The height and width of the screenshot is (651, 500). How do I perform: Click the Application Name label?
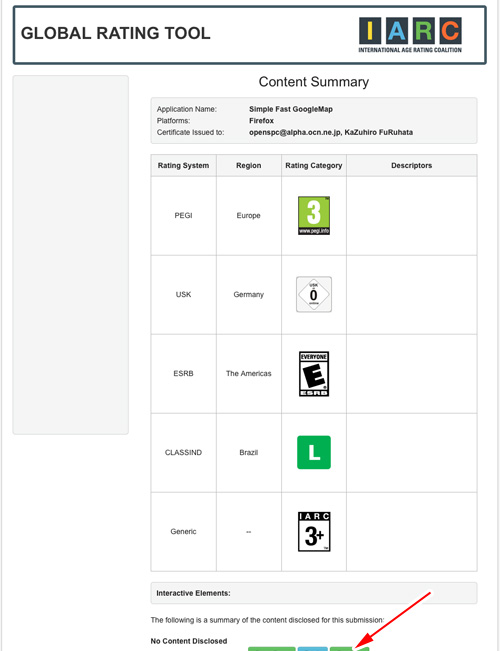186,109
